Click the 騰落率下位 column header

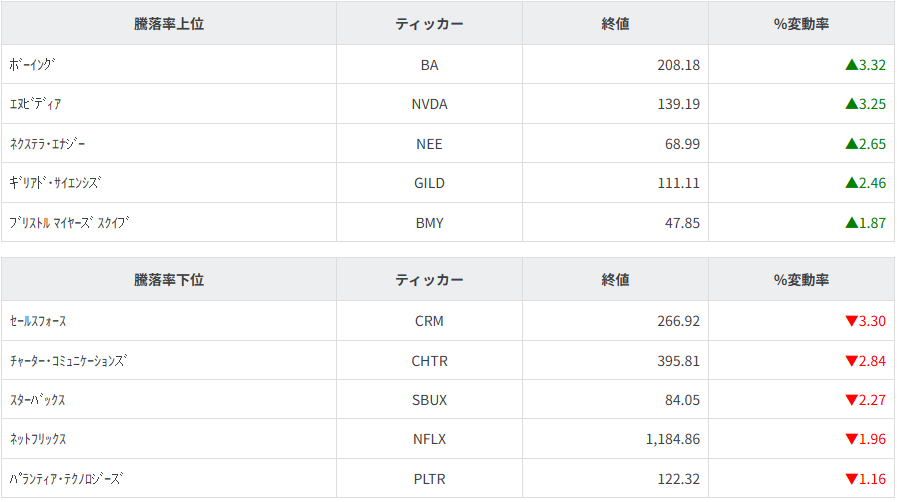[169, 280]
